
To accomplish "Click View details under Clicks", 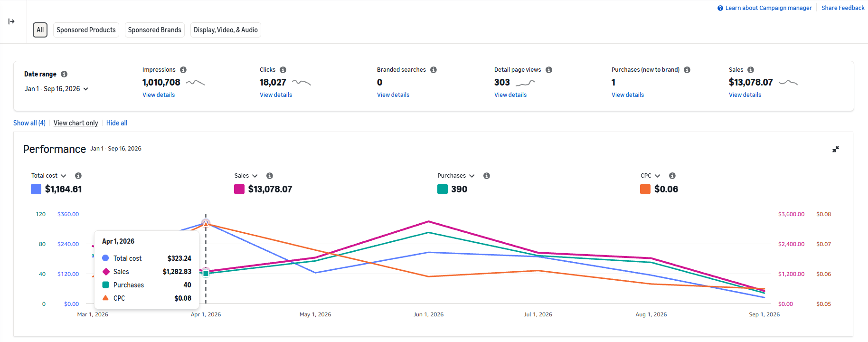I will coord(276,95).
